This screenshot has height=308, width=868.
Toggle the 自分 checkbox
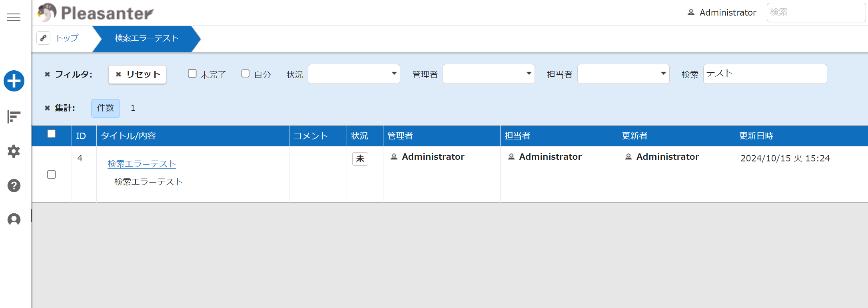[245, 74]
